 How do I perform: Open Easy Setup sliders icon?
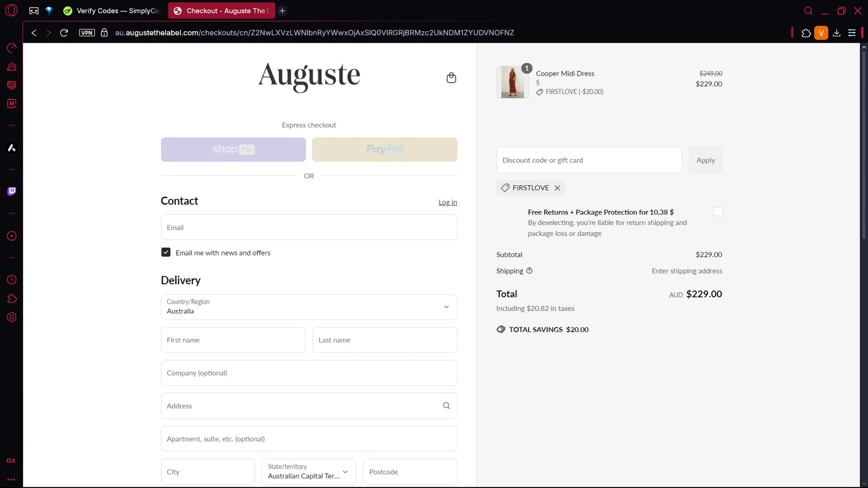pos(852,33)
